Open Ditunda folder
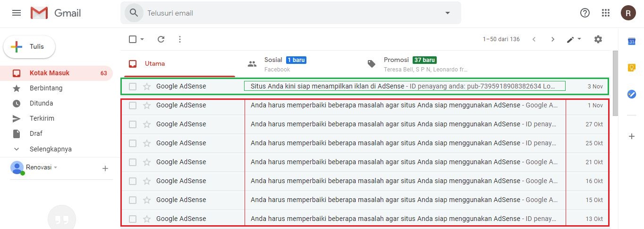 click(x=57, y=103)
